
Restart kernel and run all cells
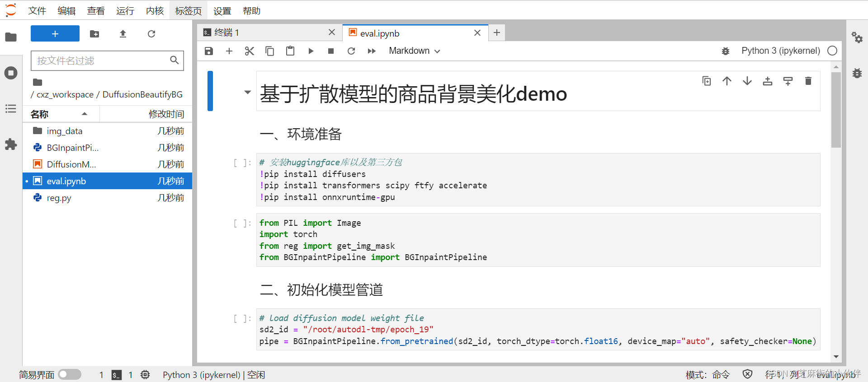372,51
